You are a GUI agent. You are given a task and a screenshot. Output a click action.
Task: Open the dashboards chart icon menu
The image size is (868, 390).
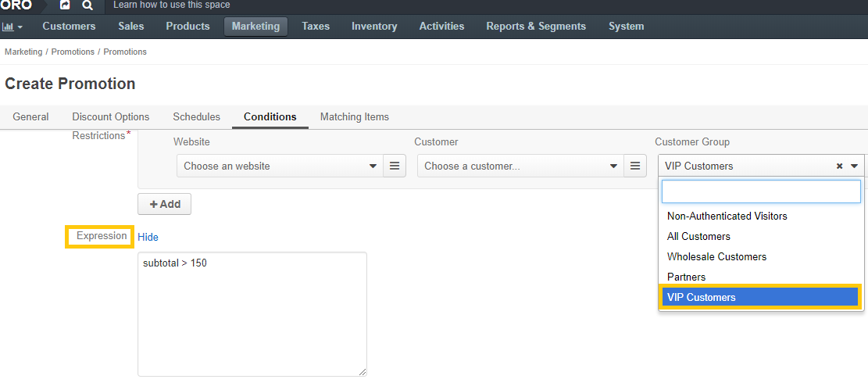pos(13,26)
